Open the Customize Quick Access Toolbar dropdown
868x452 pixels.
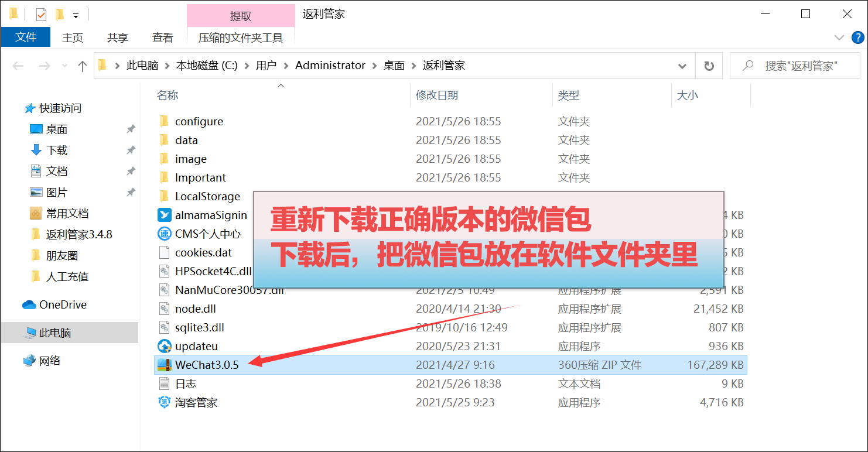point(76,15)
